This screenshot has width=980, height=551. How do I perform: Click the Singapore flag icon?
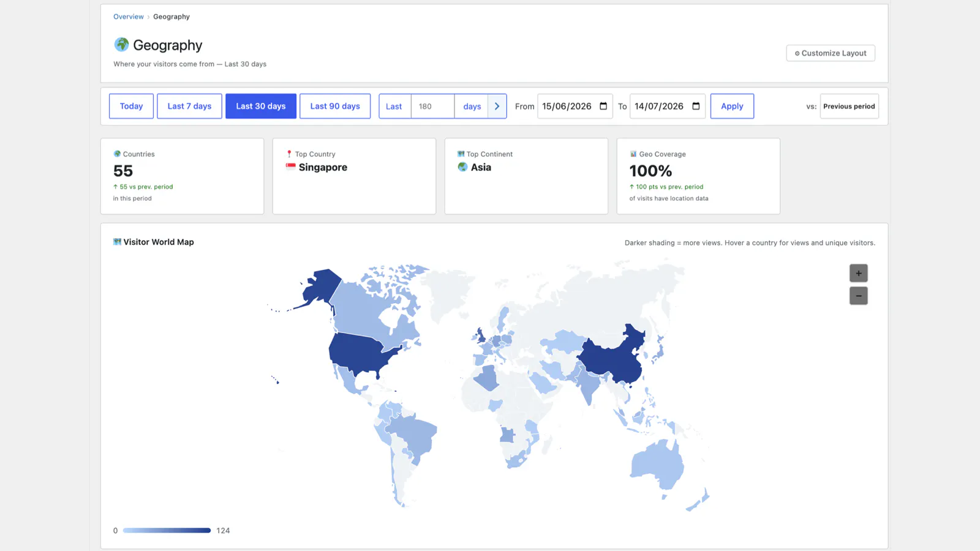(291, 167)
